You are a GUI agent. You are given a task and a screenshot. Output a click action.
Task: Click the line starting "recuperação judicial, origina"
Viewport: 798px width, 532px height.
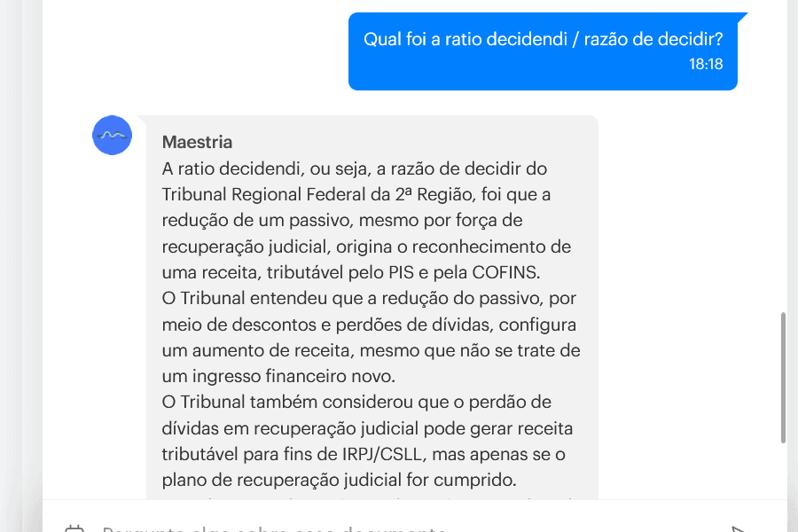[x=366, y=246]
